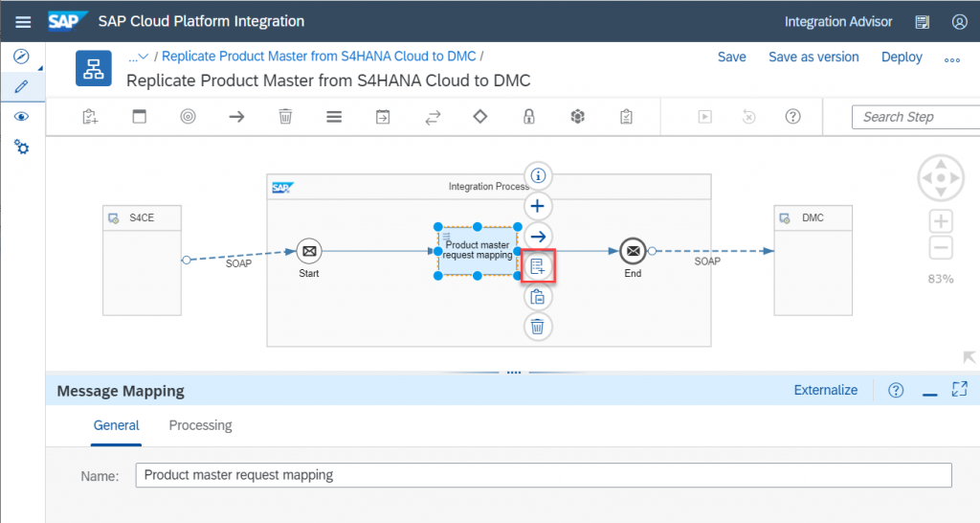Click the Clear simulation toolbar icon

748,116
